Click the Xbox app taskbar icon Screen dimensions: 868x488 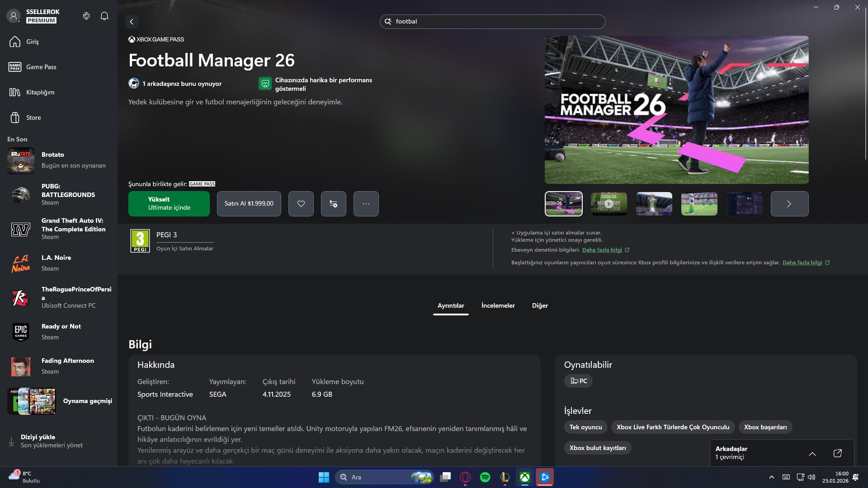[525, 477]
